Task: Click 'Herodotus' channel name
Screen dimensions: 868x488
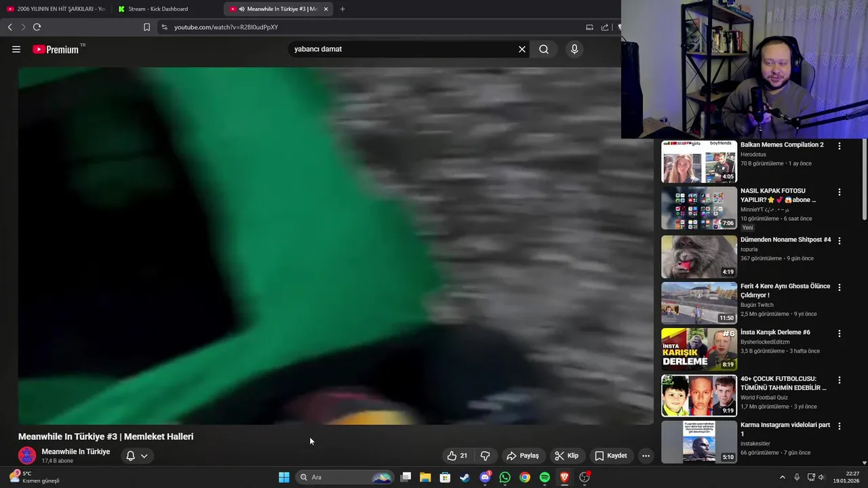Action: pyautogui.click(x=753, y=155)
